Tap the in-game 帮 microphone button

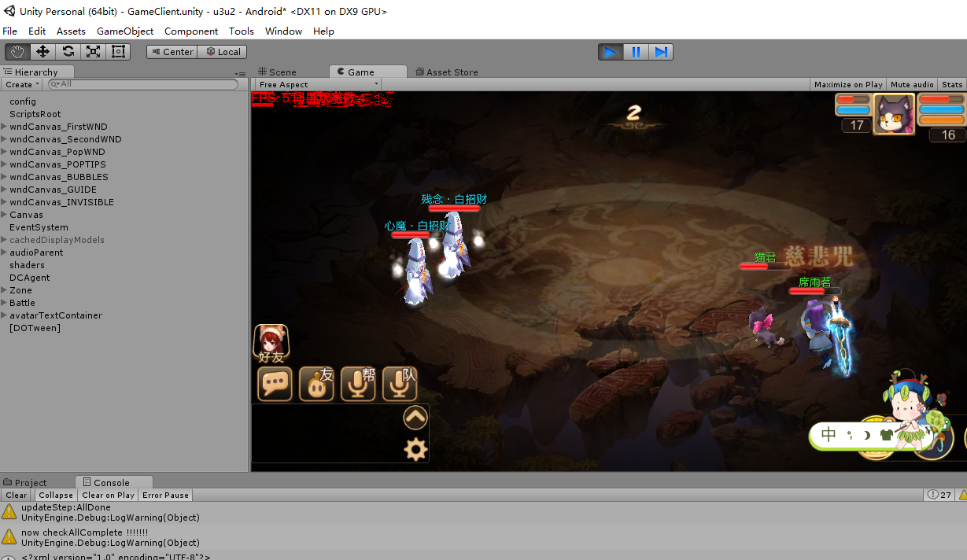pos(358,384)
